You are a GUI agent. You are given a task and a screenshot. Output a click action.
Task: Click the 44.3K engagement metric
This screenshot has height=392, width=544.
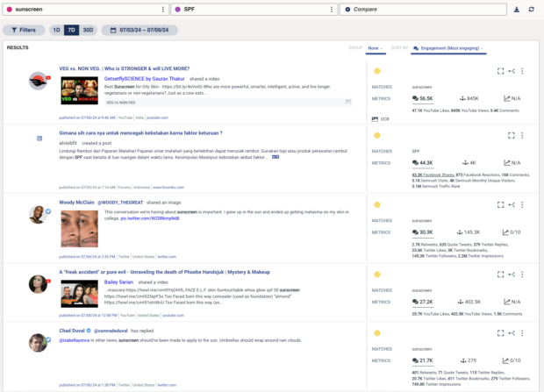click(x=423, y=163)
